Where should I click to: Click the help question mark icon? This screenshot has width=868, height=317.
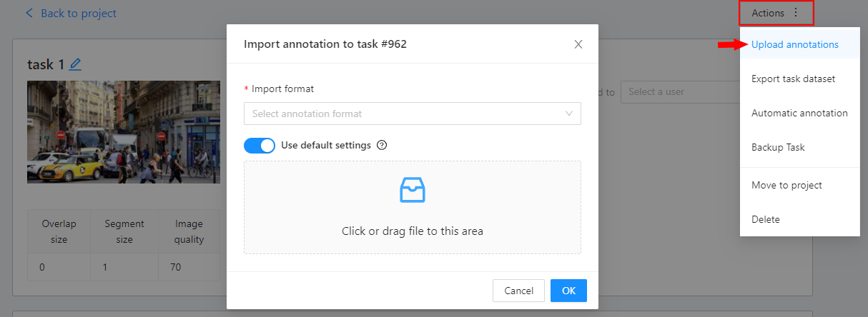pyautogui.click(x=382, y=146)
